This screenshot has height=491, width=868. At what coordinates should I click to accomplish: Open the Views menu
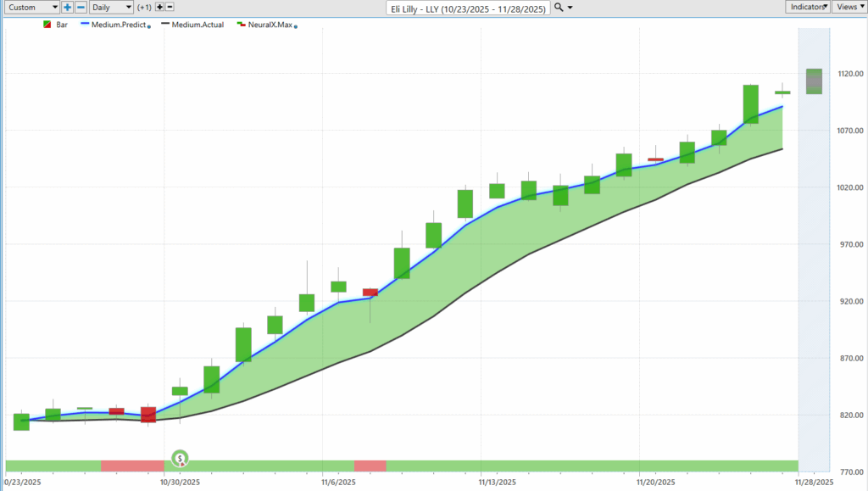pos(849,7)
